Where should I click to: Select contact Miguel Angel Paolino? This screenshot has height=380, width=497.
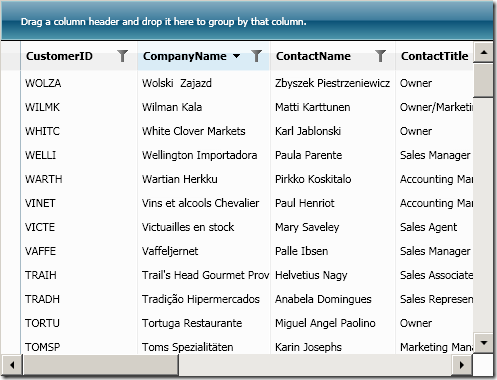(333, 323)
